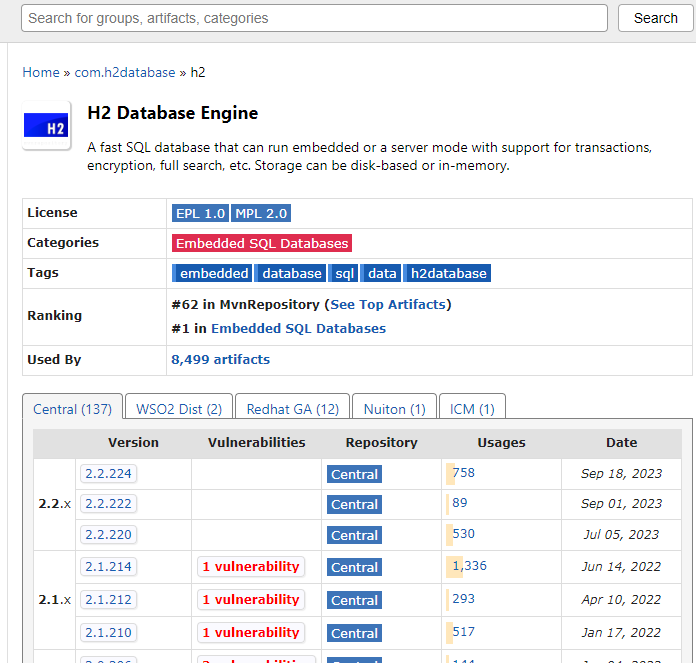Open See Top Artifacts link

pos(388,304)
